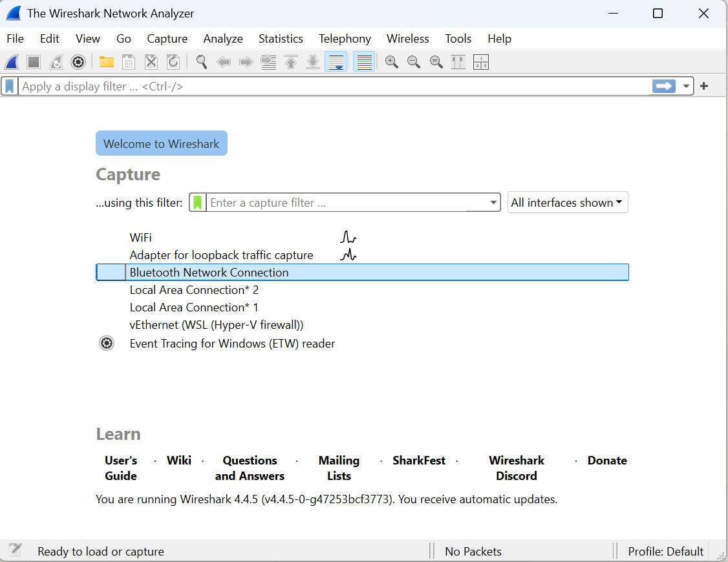Open the All interfaces shown dropdown
The height and width of the screenshot is (562, 728).
pos(567,203)
